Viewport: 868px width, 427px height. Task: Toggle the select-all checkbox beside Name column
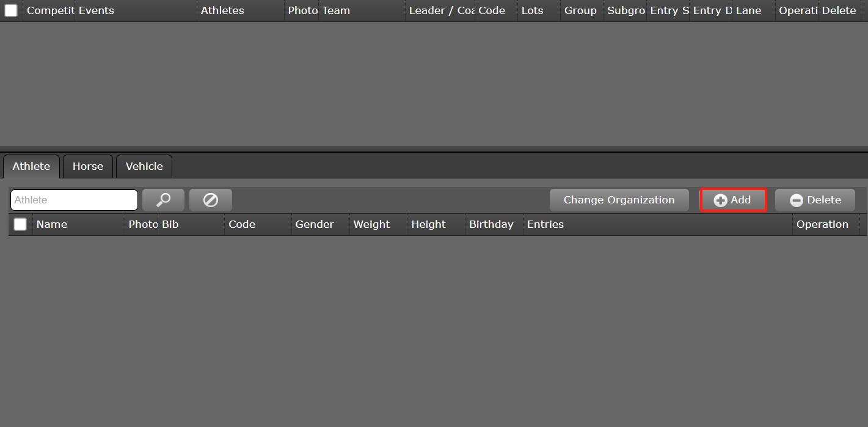[20, 224]
